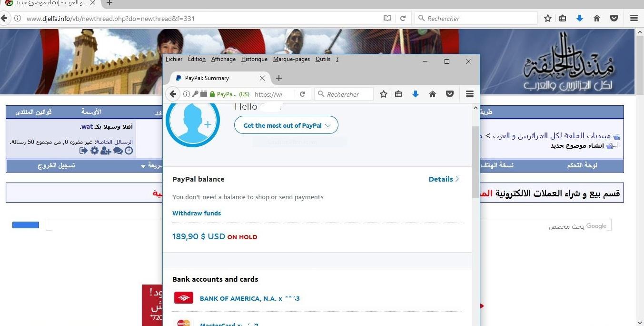
Task: Bookmark the djelfa page with star
Action: (x=548, y=18)
